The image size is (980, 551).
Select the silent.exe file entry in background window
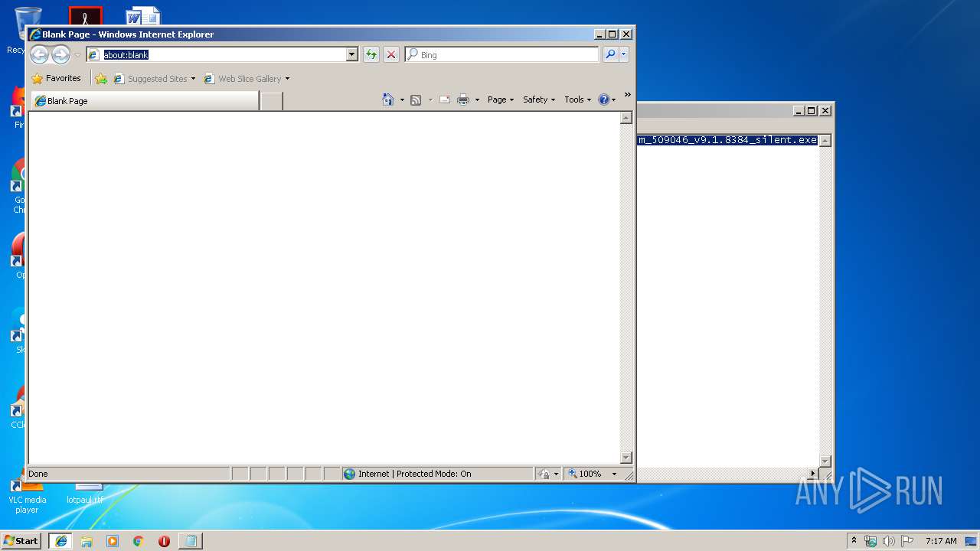(727, 140)
